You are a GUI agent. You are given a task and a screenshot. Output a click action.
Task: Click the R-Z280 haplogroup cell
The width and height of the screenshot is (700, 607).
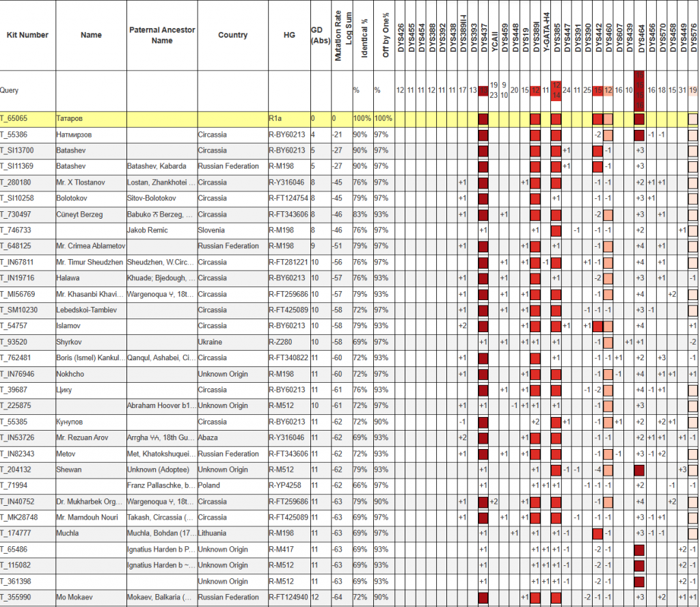(283, 342)
